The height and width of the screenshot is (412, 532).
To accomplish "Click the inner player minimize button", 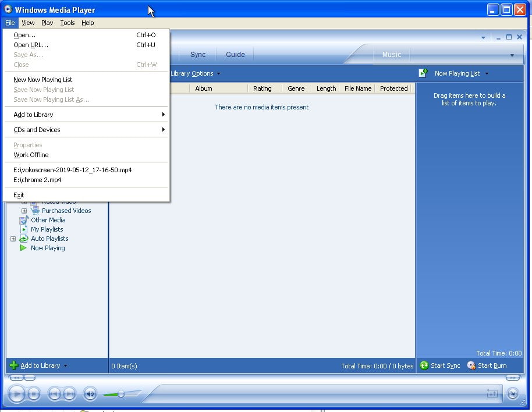I will (498, 38).
